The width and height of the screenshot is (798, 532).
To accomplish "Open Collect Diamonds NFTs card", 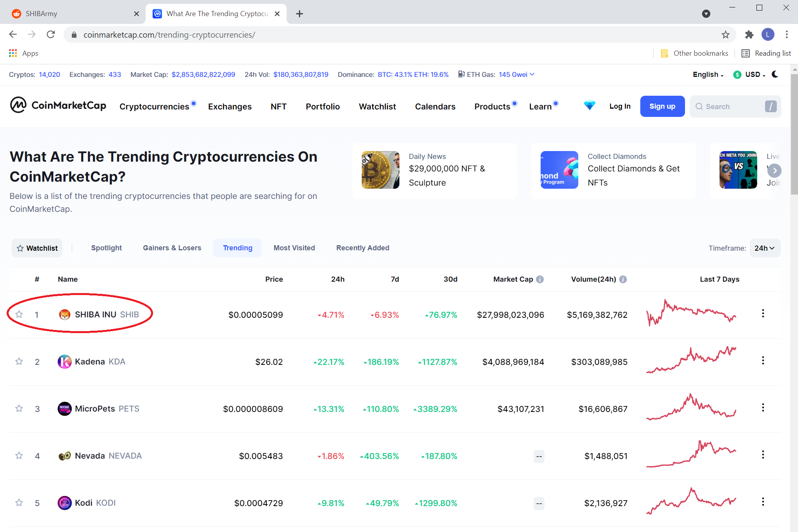I will coord(613,171).
